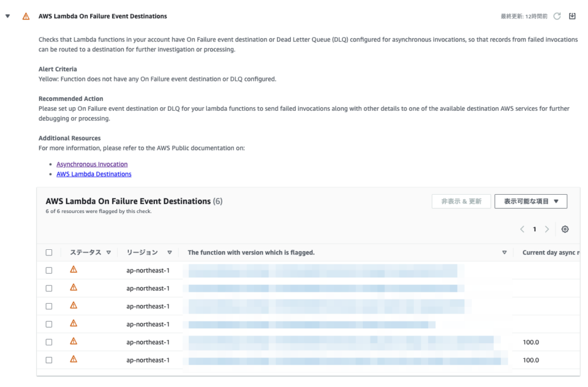Image resolution: width=588 pixels, height=387 pixels.
Task: Open table display settings with the gear icon
Action: 565,228
